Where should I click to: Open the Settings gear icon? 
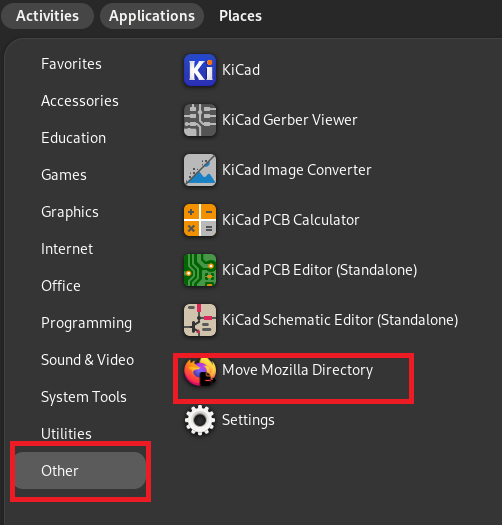(x=200, y=420)
